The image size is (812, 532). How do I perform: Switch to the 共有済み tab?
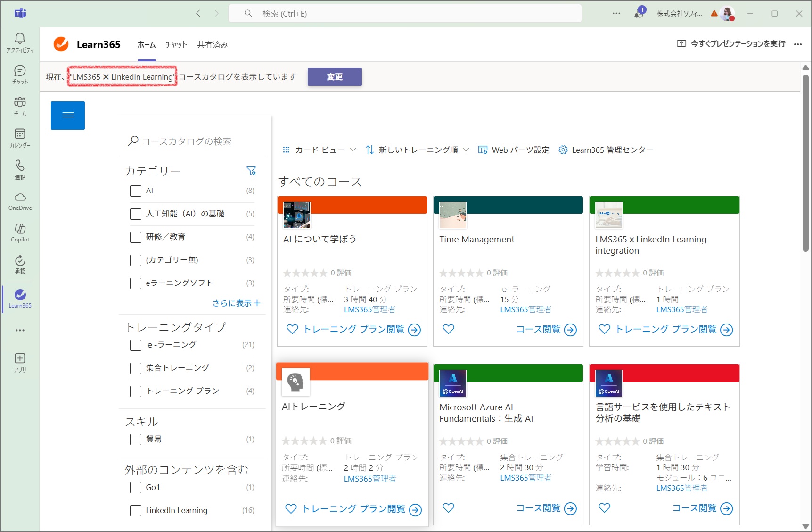point(213,45)
